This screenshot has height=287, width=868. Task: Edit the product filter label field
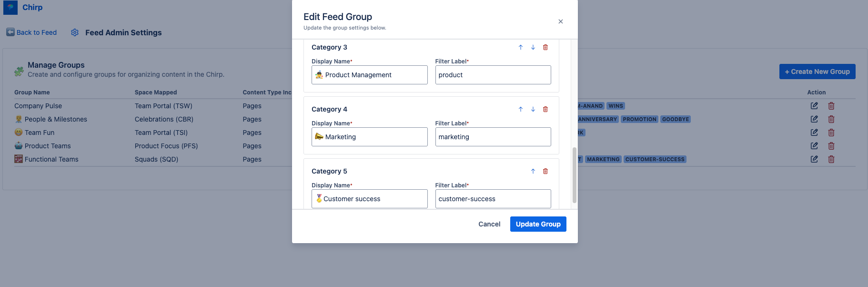click(x=493, y=75)
